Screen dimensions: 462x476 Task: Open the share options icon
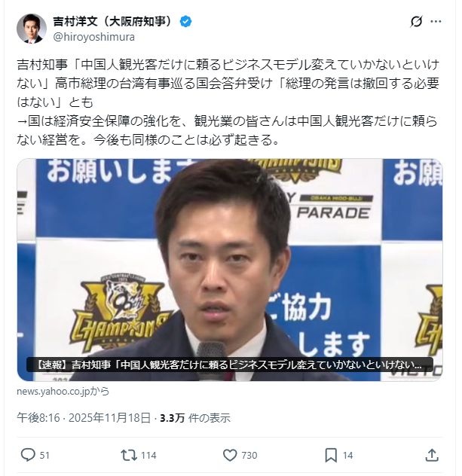(432, 455)
